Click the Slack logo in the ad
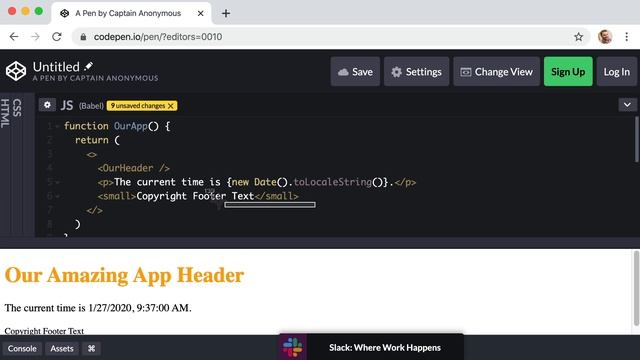Image resolution: width=640 pixels, height=360 pixels. tap(293, 347)
